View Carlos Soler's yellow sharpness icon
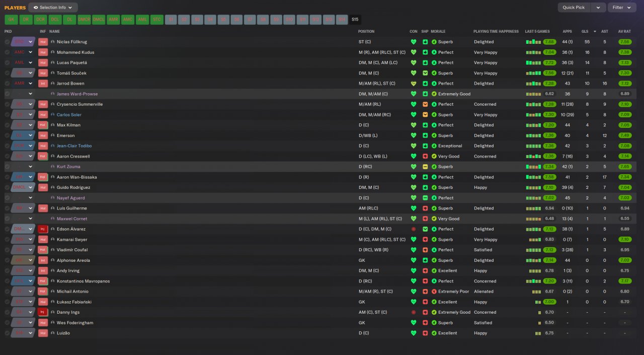Image resolution: width=644 pixels, height=355 pixels. click(425, 115)
